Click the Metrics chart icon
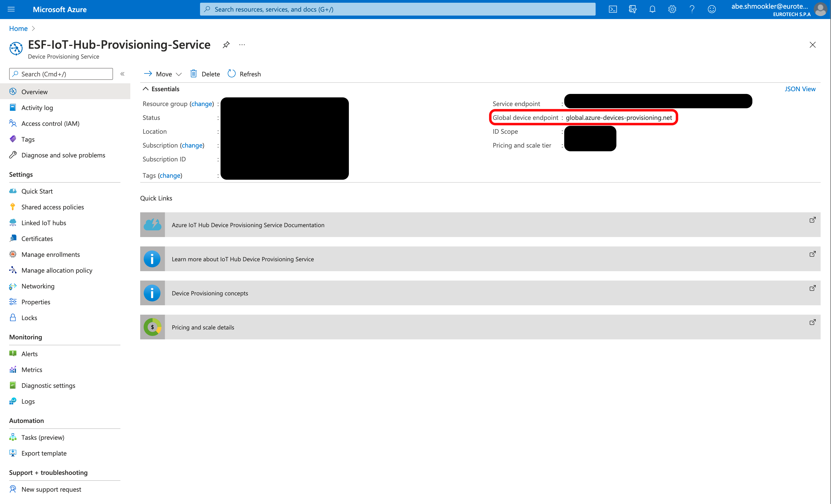This screenshot has width=831, height=504. [13, 370]
